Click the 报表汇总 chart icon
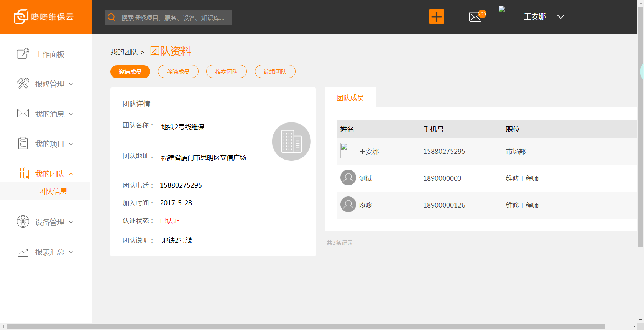 (x=23, y=251)
